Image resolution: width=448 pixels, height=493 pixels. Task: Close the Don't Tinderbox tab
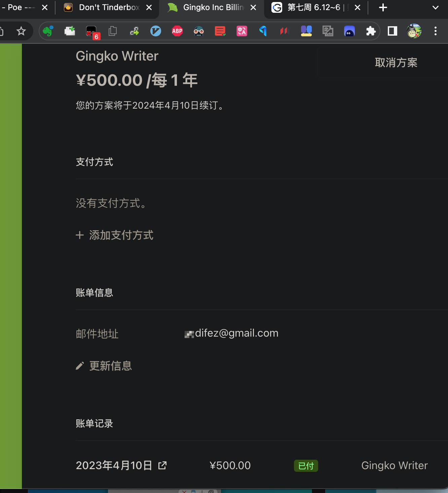[149, 7]
